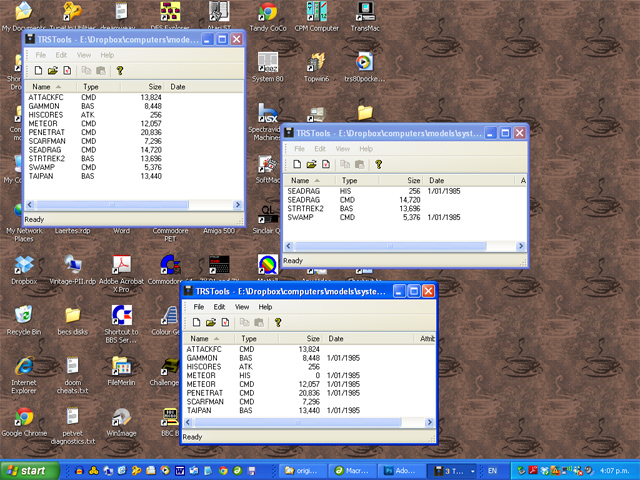Select the Internet Explorer desktop icon
This screenshot has width=640, height=480.
click(24, 375)
